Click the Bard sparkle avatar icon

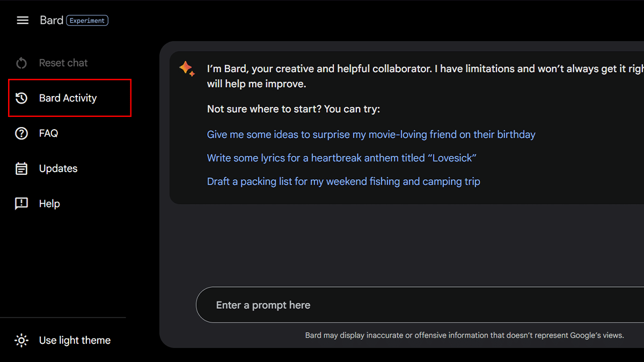pyautogui.click(x=187, y=69)
